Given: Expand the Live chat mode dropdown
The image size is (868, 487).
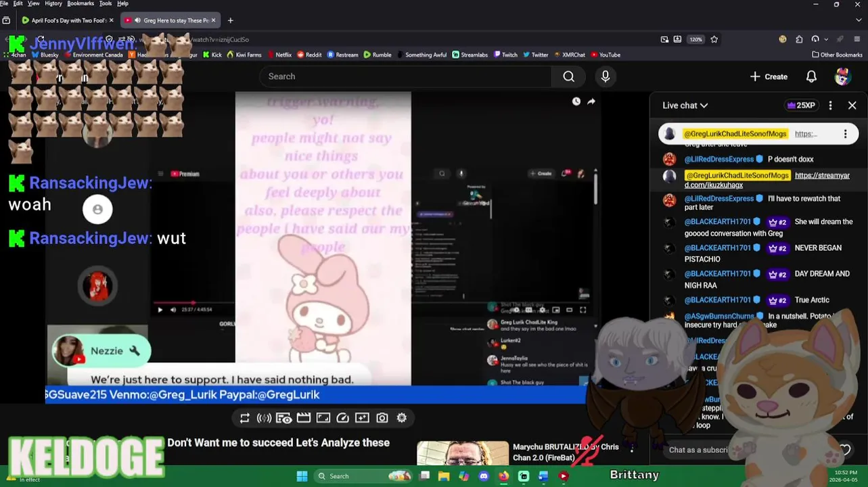Looking at the screenshot, I should click(x=685, y=106).
